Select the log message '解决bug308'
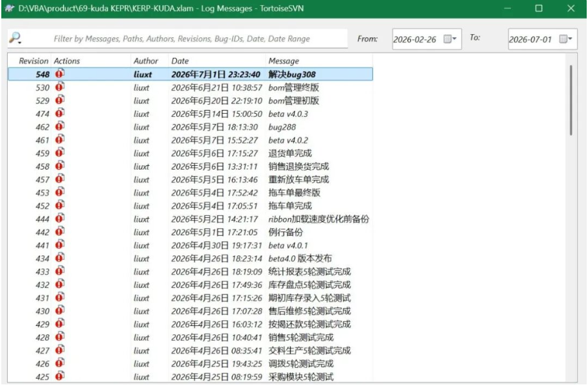 point(292,74)
